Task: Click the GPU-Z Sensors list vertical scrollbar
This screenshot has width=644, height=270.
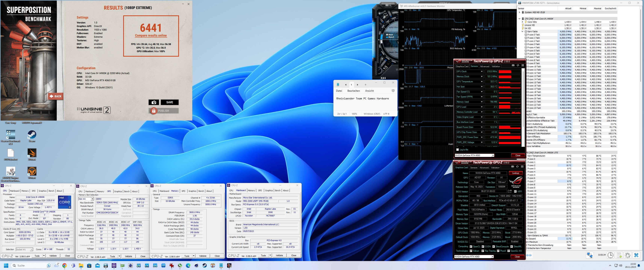Action: [x=523, y=108]
